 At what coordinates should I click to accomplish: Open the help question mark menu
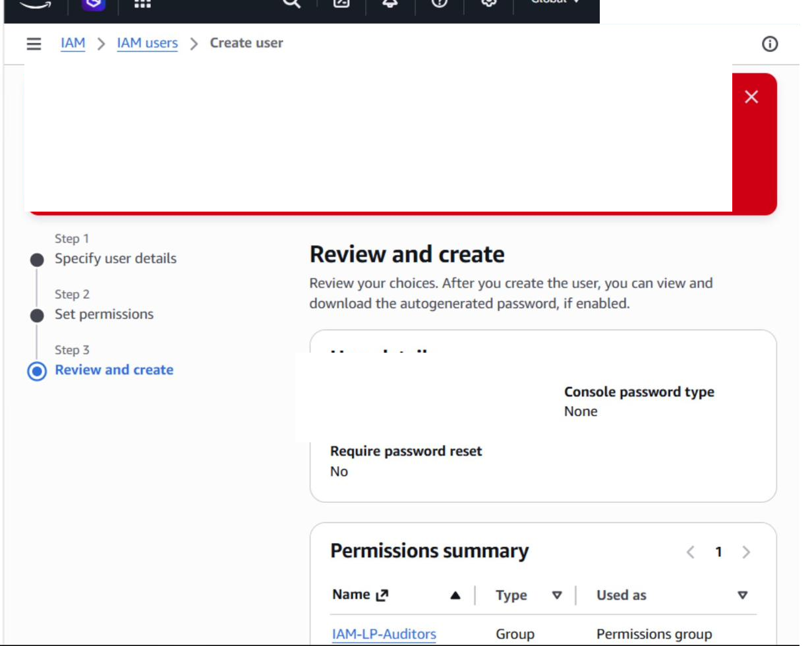440,3
